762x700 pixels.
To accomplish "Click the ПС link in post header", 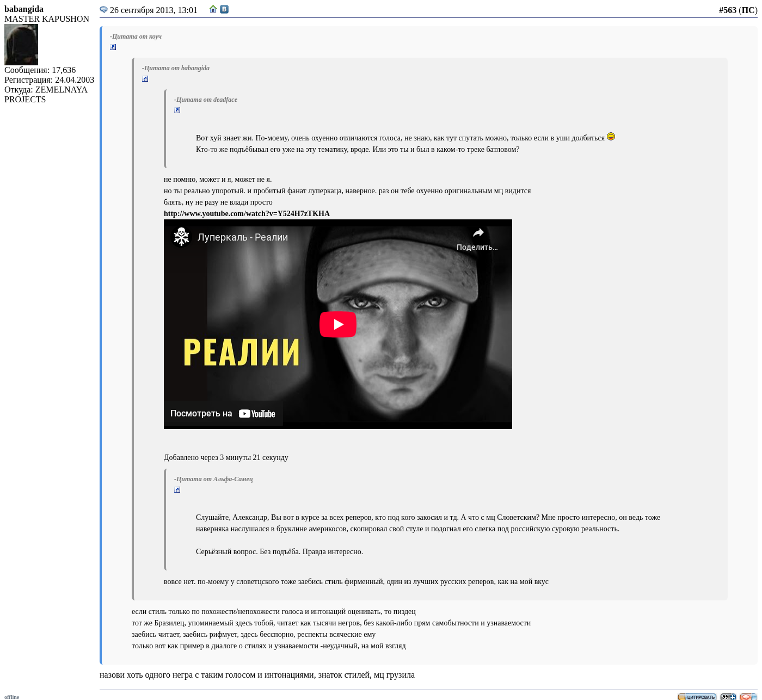I will [748, 10].
